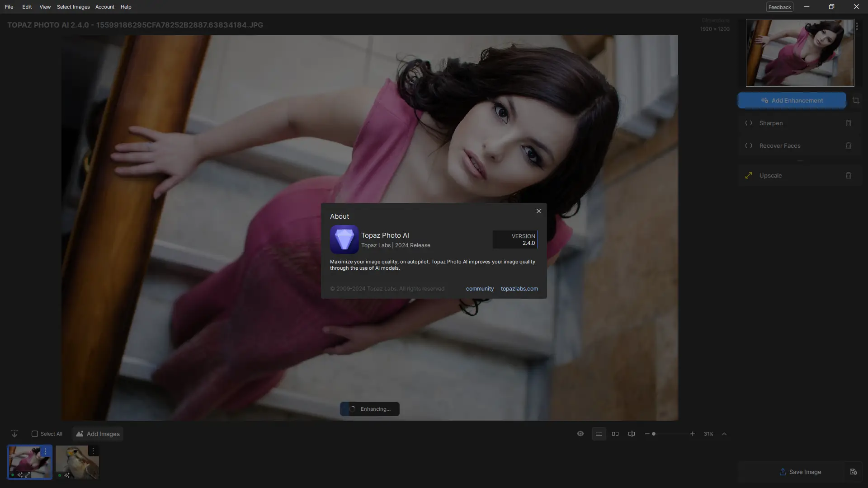The image size is (868, 488).
Task: Click the save queue options icon
Action: click(853, 472)
